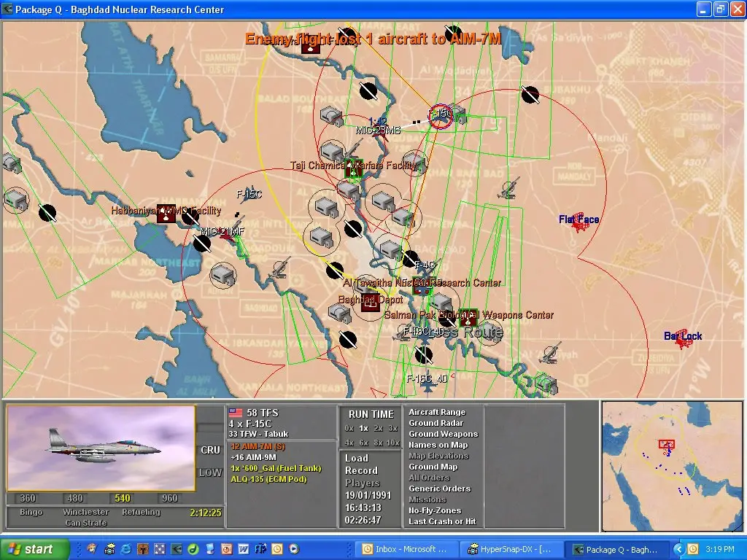Select the circled F-15C aircraft marker
The height and width of the screenshot is (560, 747).
[441, 116]
